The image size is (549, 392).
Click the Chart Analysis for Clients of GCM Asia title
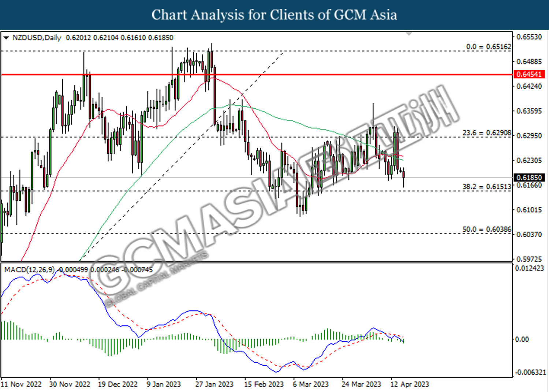tap(274, 15)
